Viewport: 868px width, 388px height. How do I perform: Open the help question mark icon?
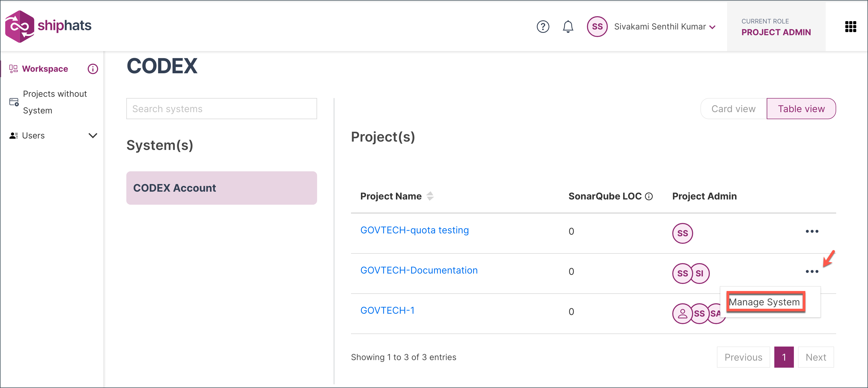click(x=543, y=27)
